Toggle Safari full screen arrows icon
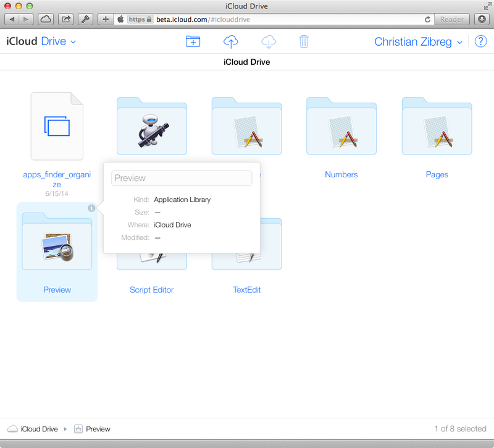This screenshot has width=494, height=448. click(x=487, y=6)
